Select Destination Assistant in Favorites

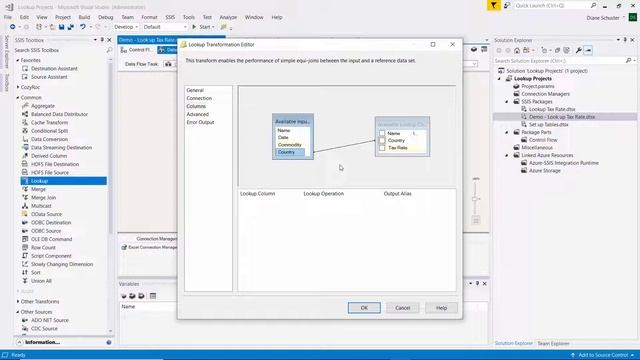[54, 69]
